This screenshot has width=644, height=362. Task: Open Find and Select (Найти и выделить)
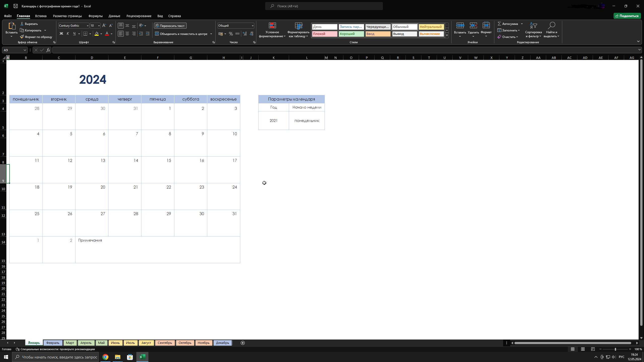[551, 30]
